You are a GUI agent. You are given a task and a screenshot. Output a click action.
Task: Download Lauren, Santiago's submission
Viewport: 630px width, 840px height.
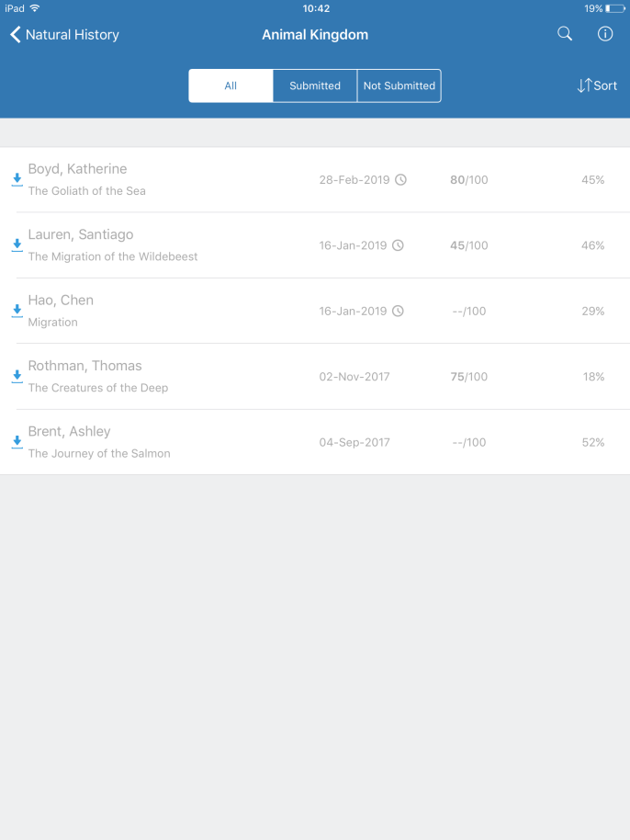(17, 245)
